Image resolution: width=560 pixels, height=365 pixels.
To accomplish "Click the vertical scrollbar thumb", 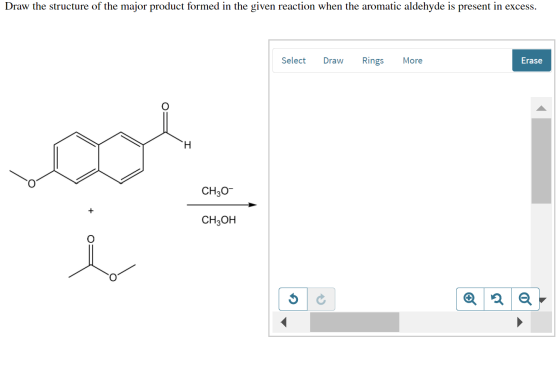I will tap(541, 161).
